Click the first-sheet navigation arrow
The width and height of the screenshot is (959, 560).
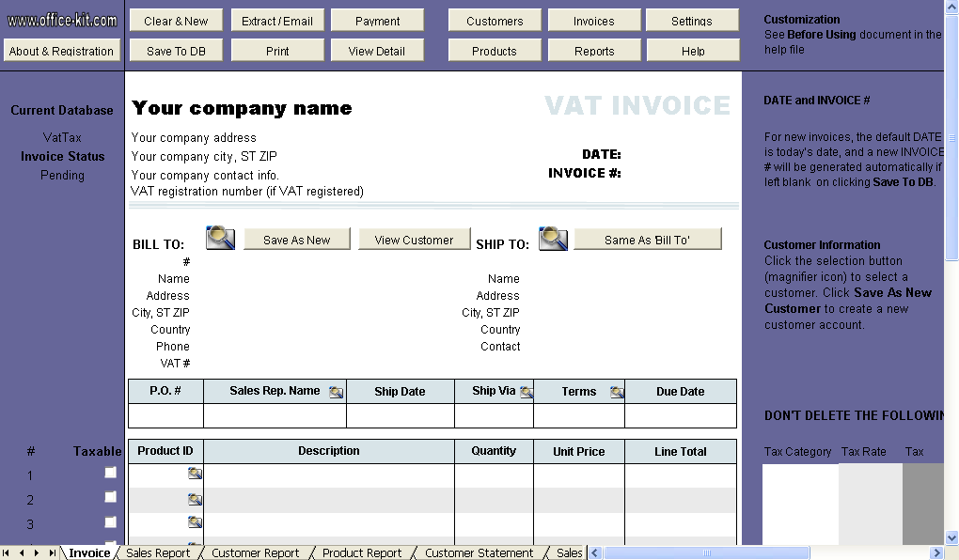[x=6, y=552]
